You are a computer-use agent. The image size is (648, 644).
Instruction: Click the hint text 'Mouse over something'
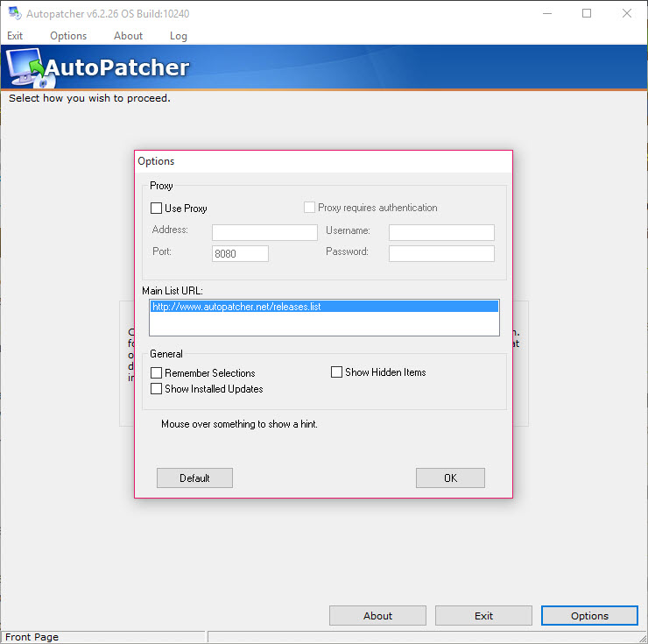click(x=239, y=424)
